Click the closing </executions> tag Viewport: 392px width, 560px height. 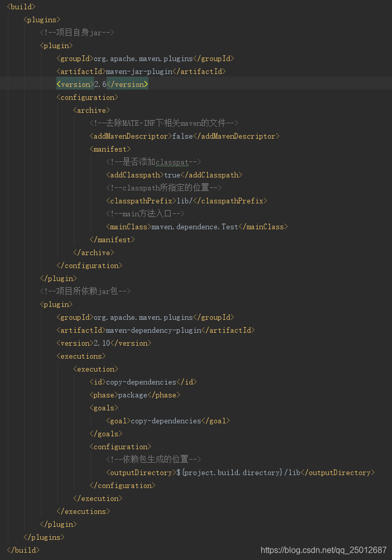pos(83,511)
